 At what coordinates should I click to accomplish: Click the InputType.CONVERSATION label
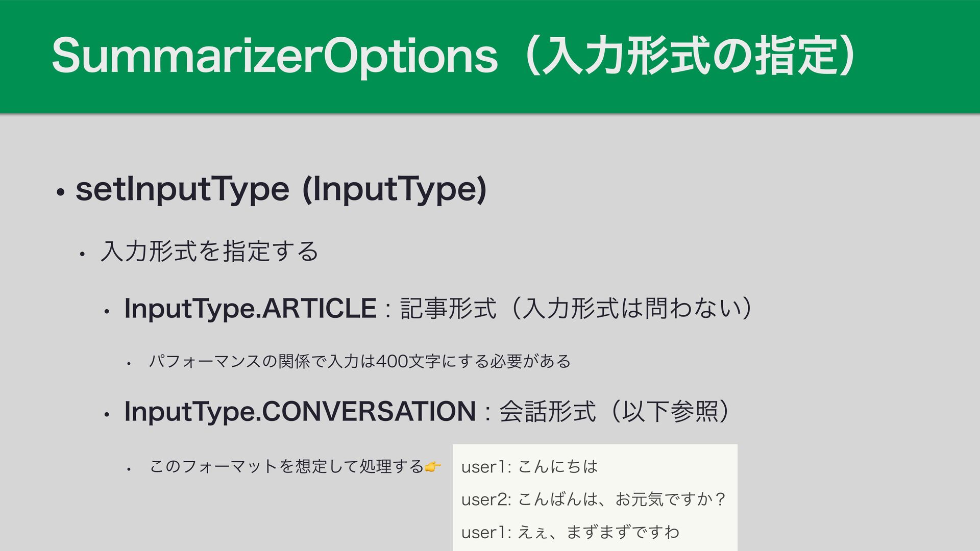300,412
